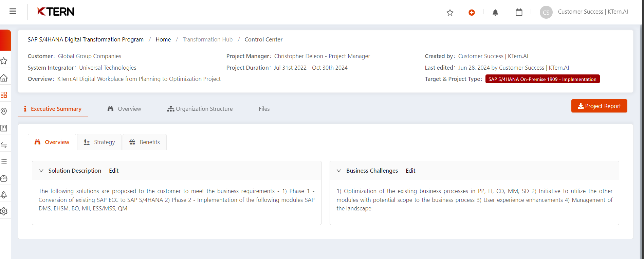Viewport: 644px width, 259px height.
Task: Select the inner Overview sub-tab
Action: (52, 142)
